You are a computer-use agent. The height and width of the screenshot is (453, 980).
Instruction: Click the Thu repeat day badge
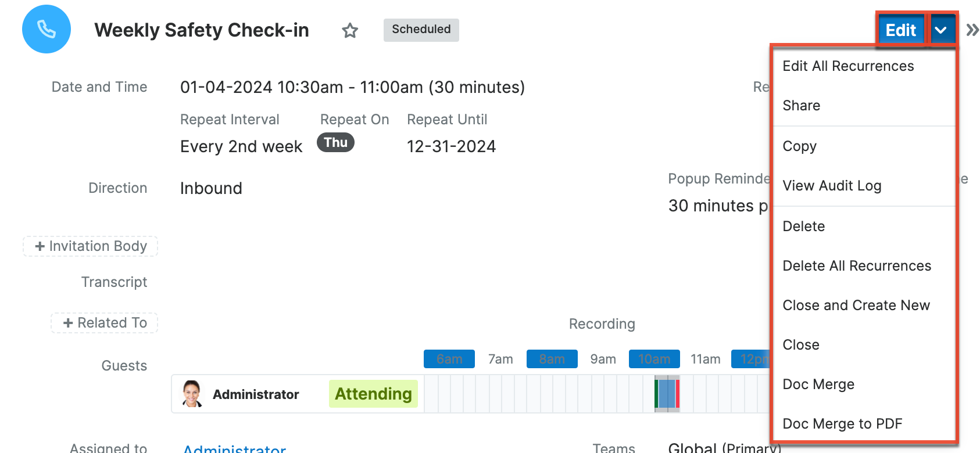[x=336, y=142]
